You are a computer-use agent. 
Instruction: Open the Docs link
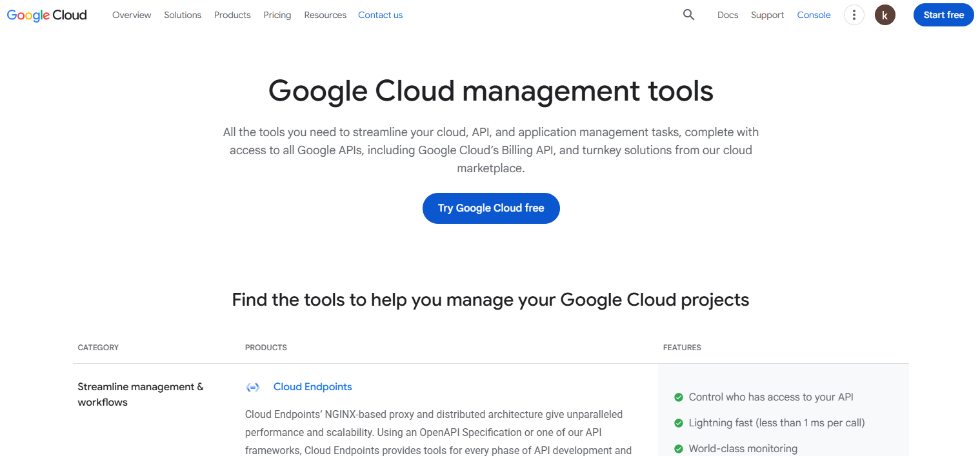728,15
